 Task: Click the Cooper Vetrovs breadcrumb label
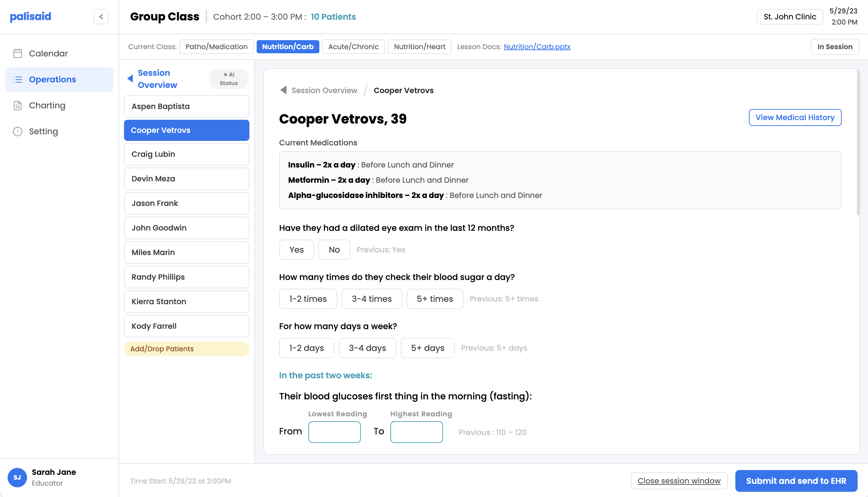coord(404,90)
